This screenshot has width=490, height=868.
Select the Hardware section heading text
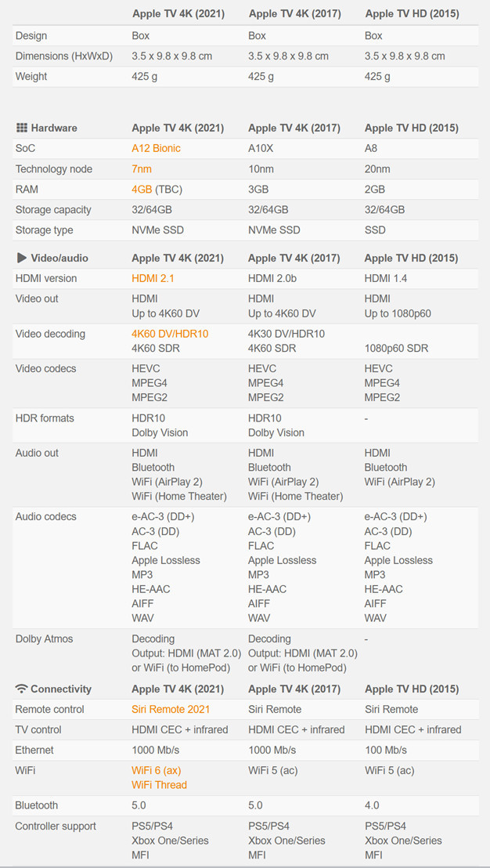(x=54, y=128)
